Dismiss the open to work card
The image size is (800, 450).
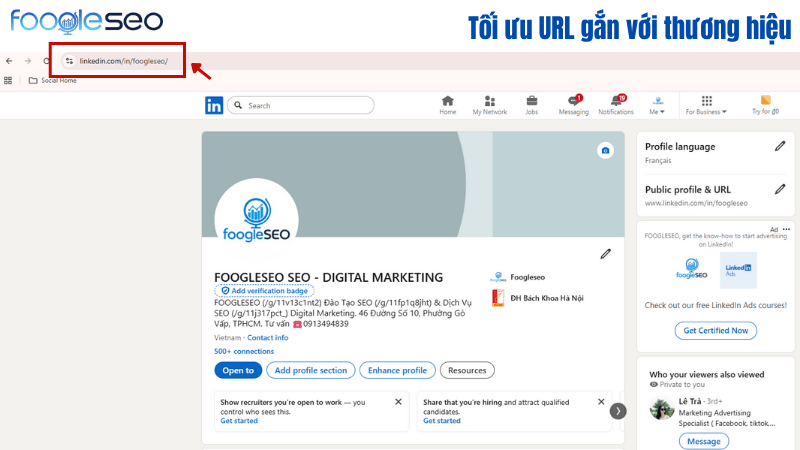(x=398, y=402)
